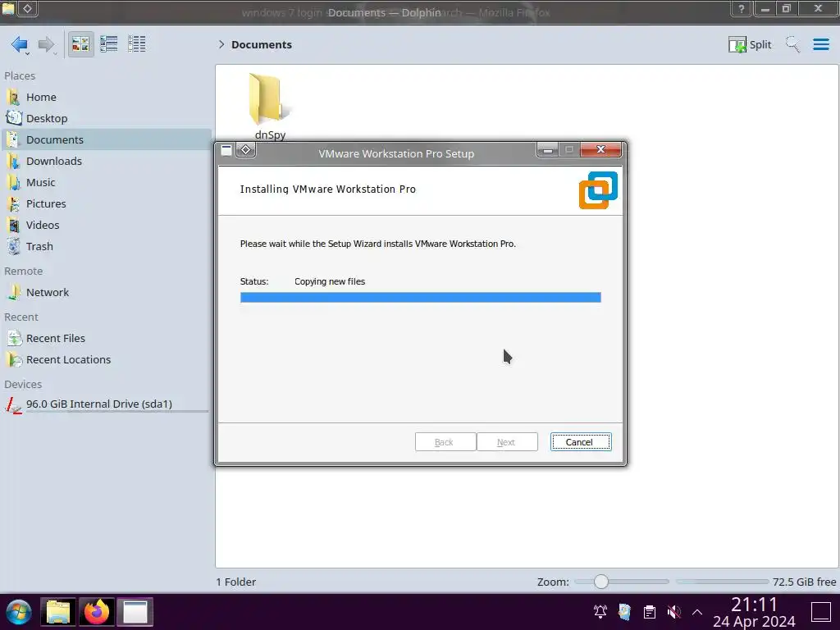Viewport: 840px width, 630px height.
Task: Click the Music folder icon in Places
Action: (x=13, y=183)
